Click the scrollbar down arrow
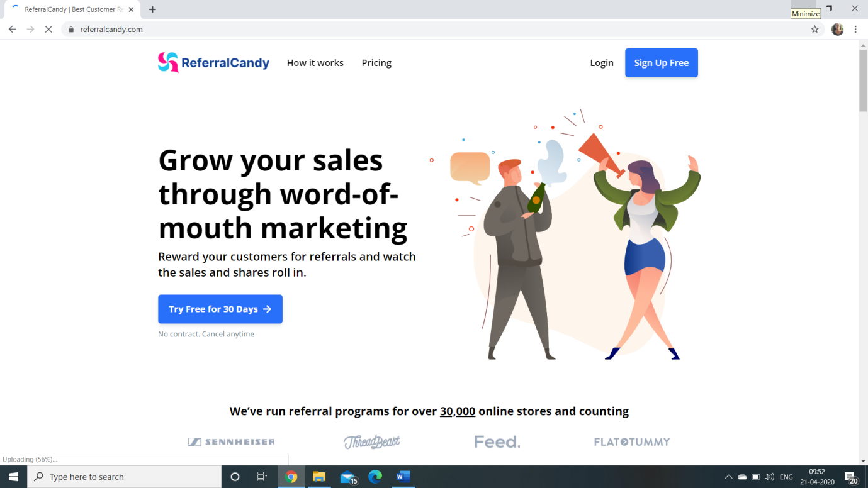 [x=863, y=460]
